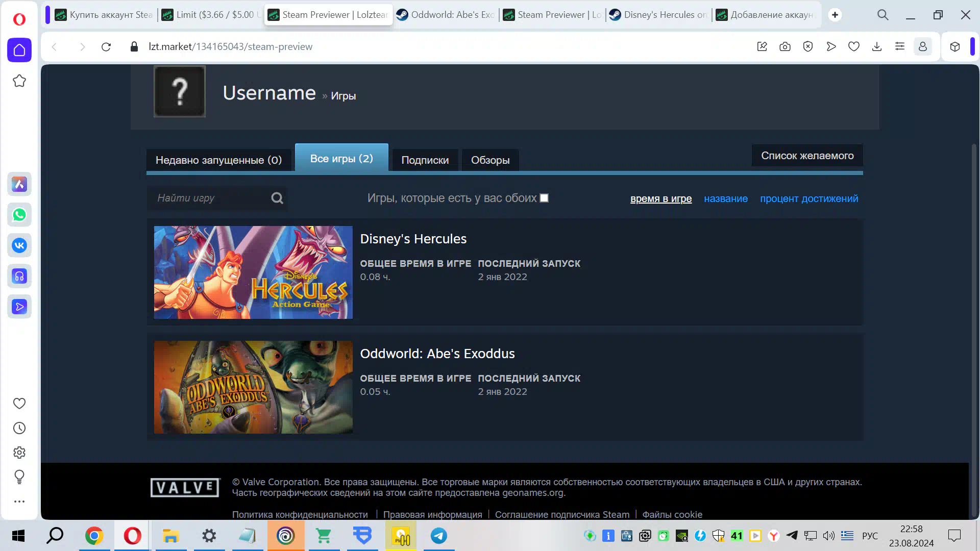The width and height of the screenshot is (980, 551).
Task: Click the Opera snapshot camera icon
Action: tap(785, 46)
